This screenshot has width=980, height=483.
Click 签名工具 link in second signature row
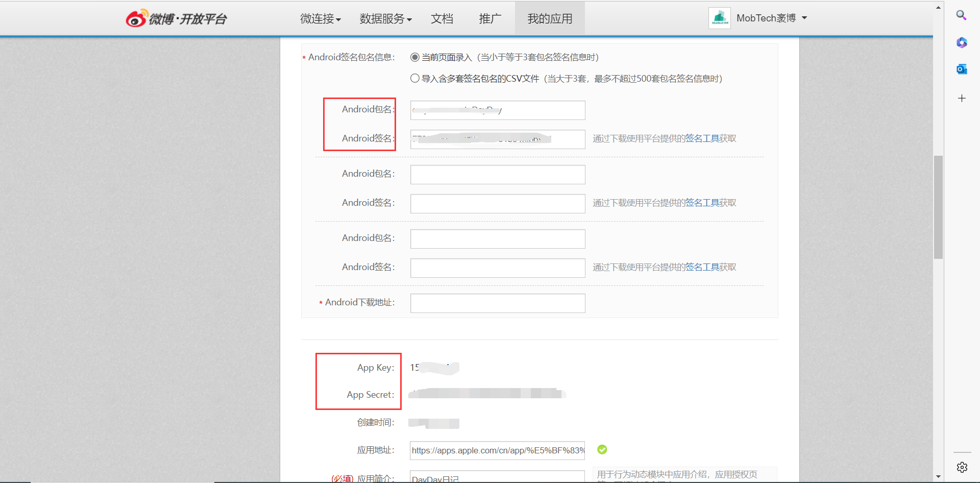pyautogui.click(x=702, y=203)
